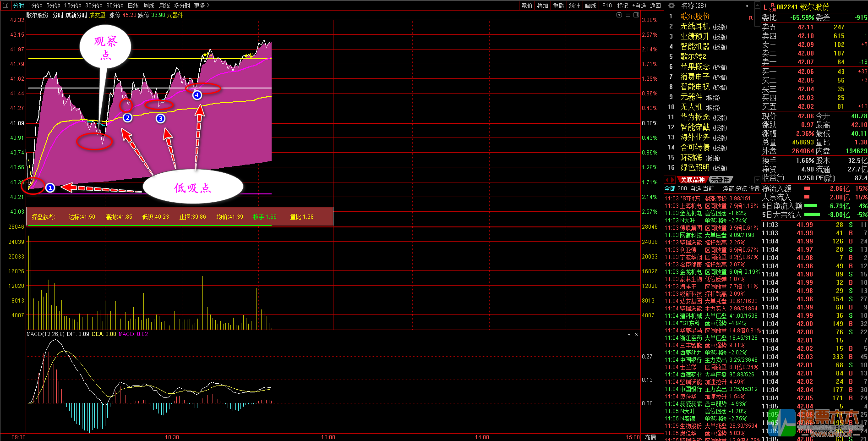The image size is (868, 441).
Task: Click the three-line list icon above the chart
Action: 628,15
